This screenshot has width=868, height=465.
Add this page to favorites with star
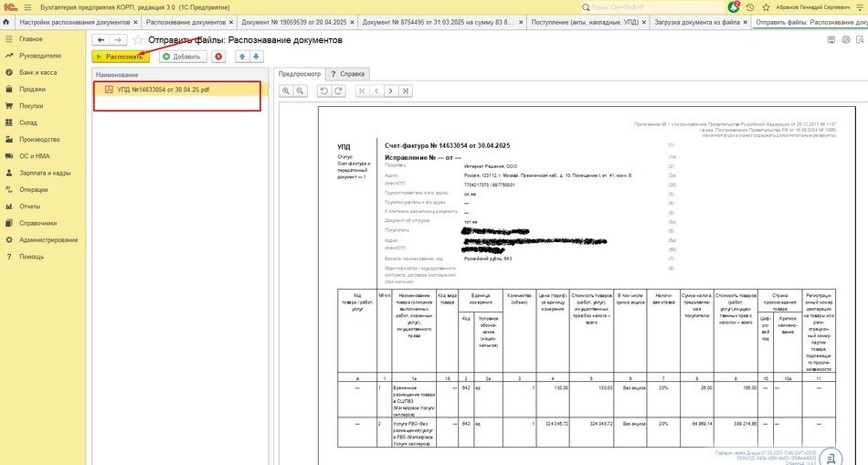tap(138, 40)
